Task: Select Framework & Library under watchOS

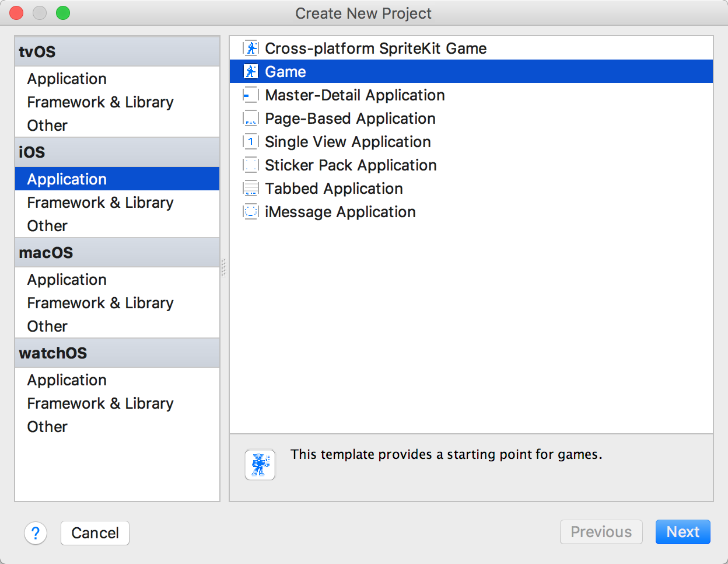Action: tap(117, 403)
